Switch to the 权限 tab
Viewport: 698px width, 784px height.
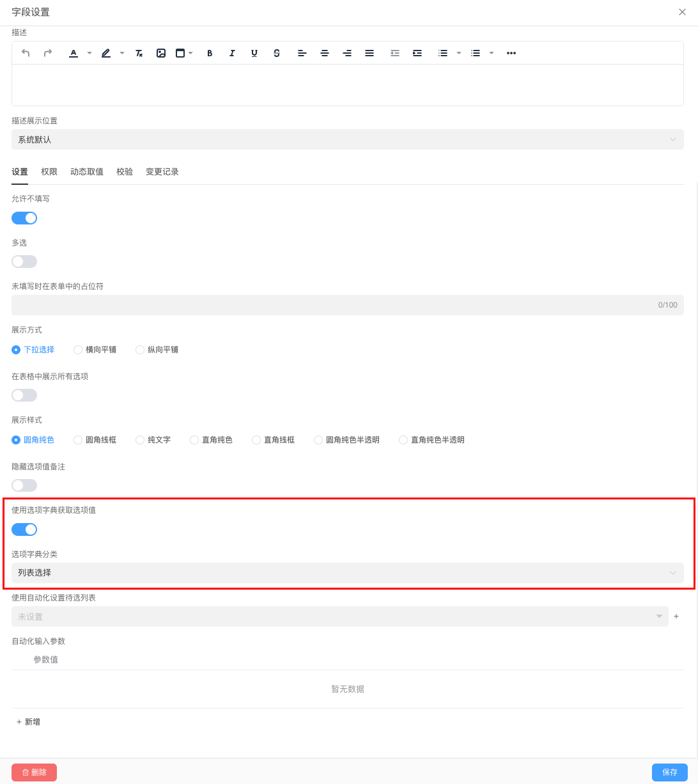(49, 171)
